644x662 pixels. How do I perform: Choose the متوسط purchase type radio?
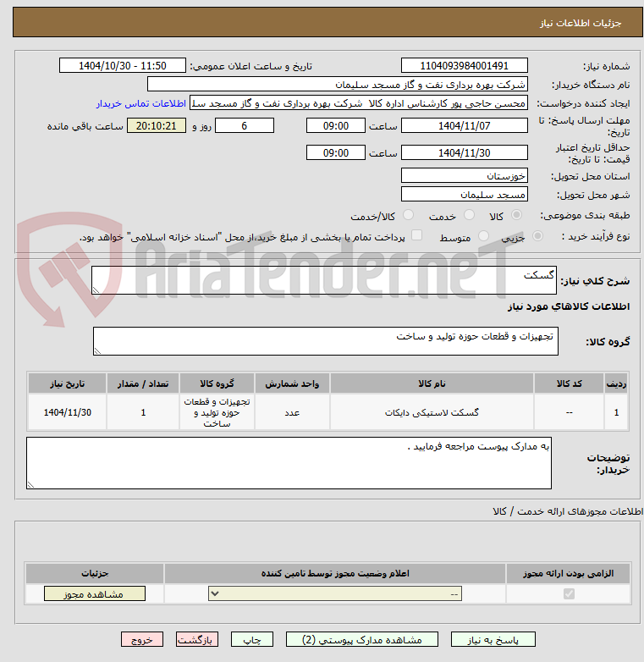click(483, 237)
